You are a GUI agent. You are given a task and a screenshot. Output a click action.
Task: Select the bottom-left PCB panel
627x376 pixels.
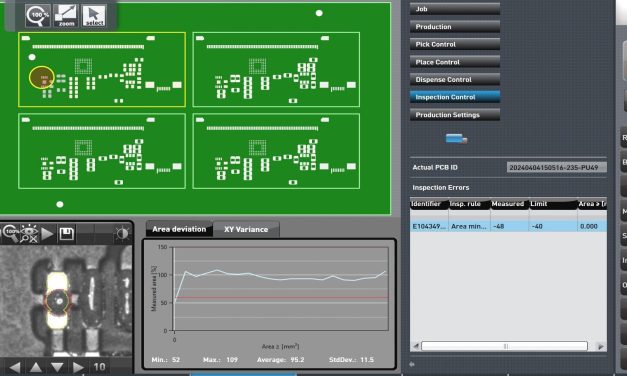coord(102,151)
